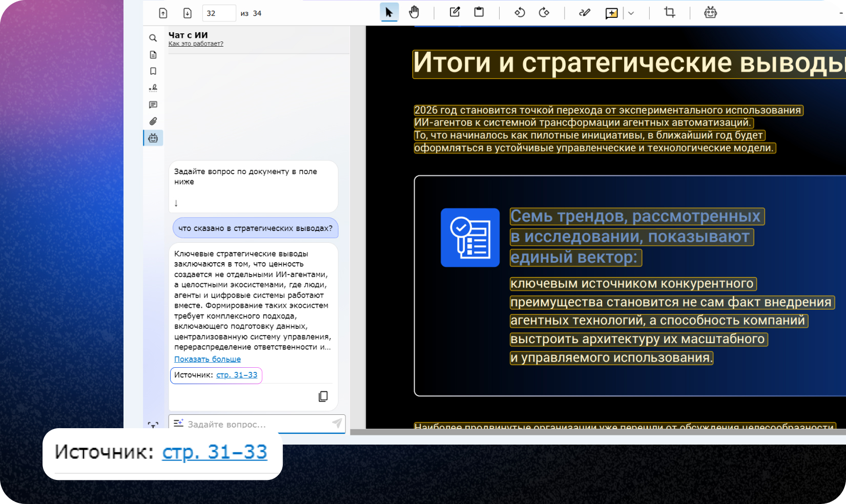Click the Redo icon
The width and height of the screenshot is (846, 504).
click(x=544, y=12)
